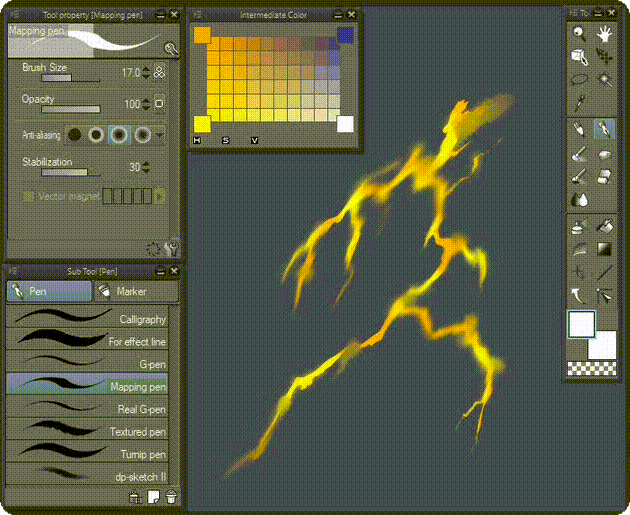Select the ellipse Selection area tool
The height and width of the screenshot is (515, 630).
[x=579, y=80]
